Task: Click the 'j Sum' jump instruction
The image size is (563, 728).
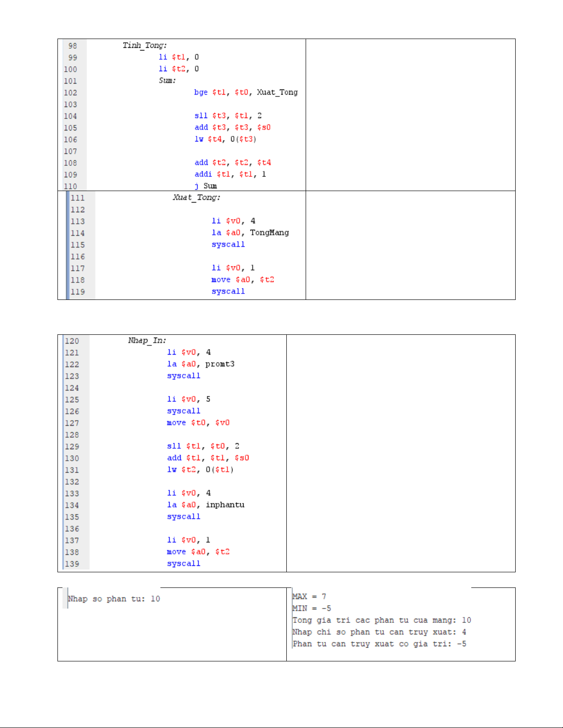Action: tap(205, 186)
